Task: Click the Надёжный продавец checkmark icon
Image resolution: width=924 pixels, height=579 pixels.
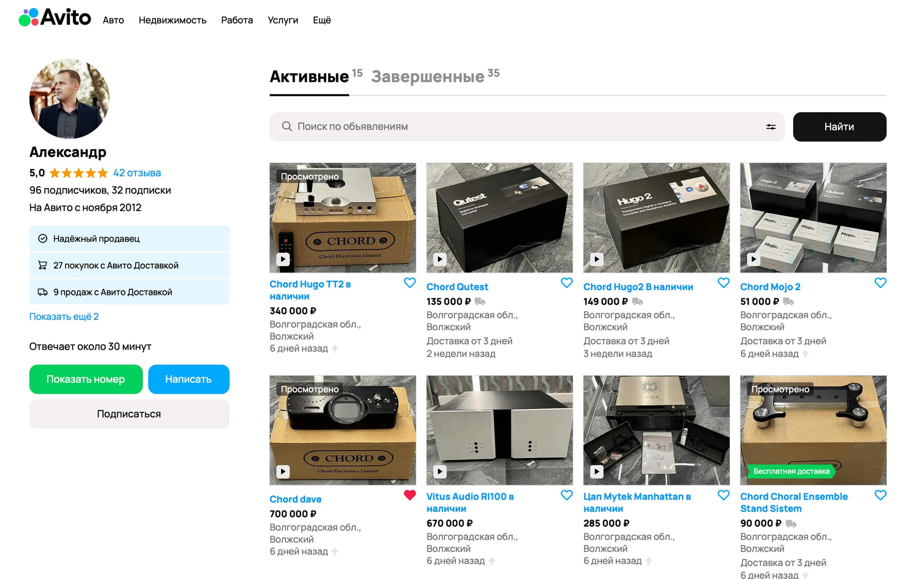Action: (43, 238)
